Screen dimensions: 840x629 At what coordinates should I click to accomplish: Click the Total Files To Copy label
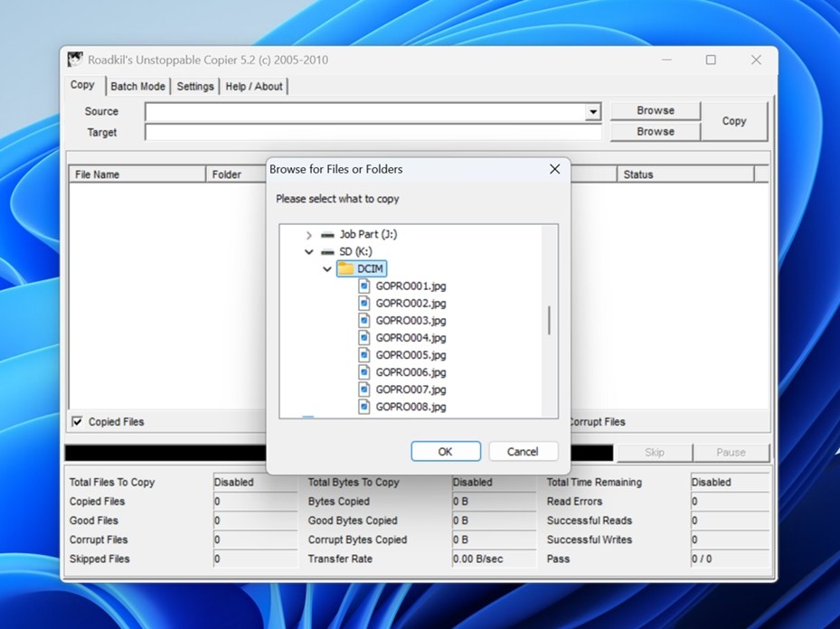tap(112, 483)
